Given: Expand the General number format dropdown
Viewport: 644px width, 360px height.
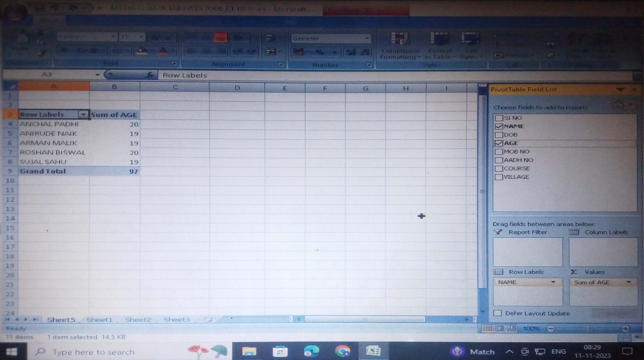Looking at the screenshot, I should 367,38.
